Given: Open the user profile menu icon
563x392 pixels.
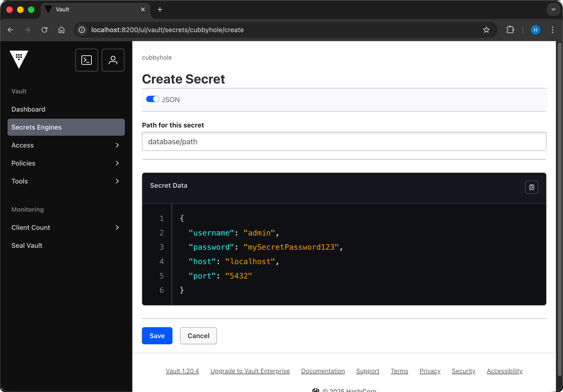Looking at the screenshot, I should click(113, 60).
